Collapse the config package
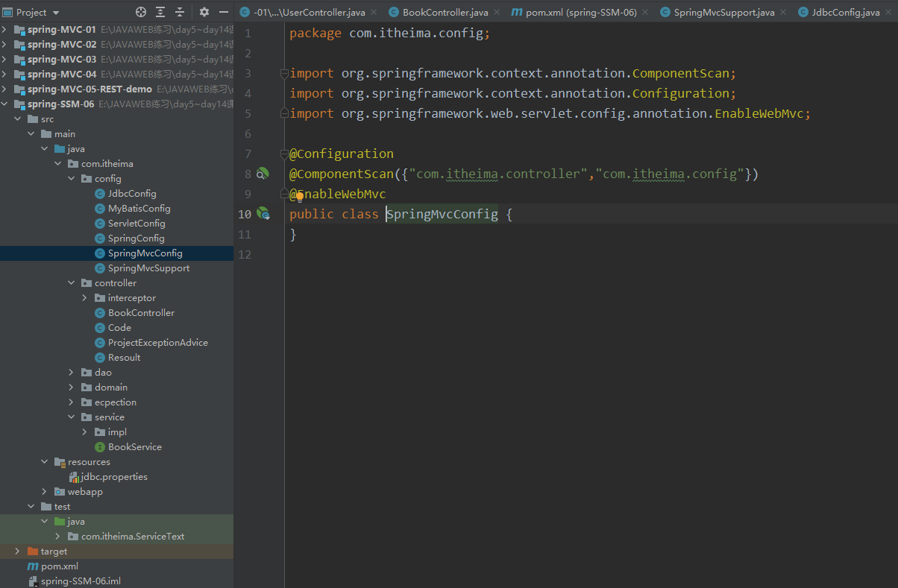The image size is (898, 588). pos(72,179)
